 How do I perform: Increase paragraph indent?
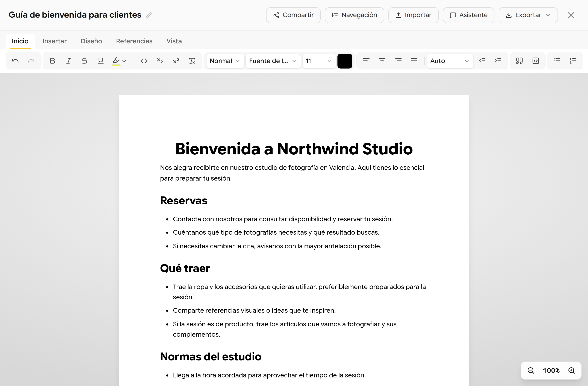(x=498, y=61)
